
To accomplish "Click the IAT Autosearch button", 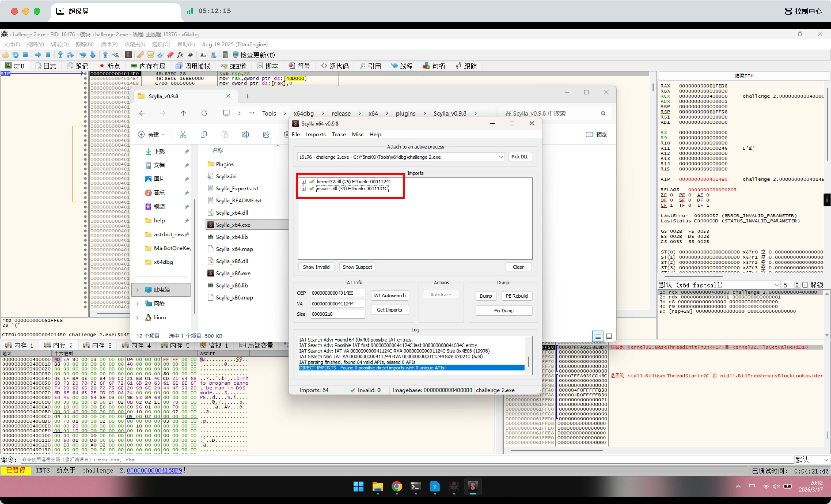I will point(389,295).
